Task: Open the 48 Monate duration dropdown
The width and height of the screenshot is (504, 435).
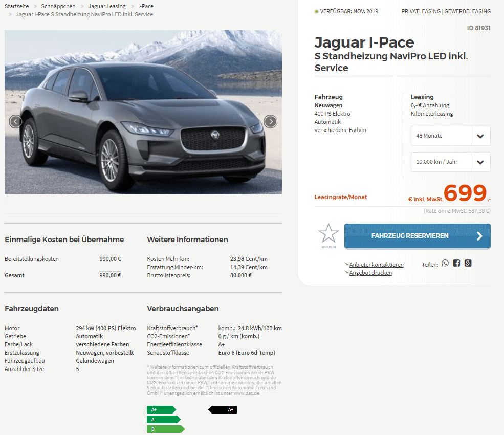Action: [x=450, y=136]
